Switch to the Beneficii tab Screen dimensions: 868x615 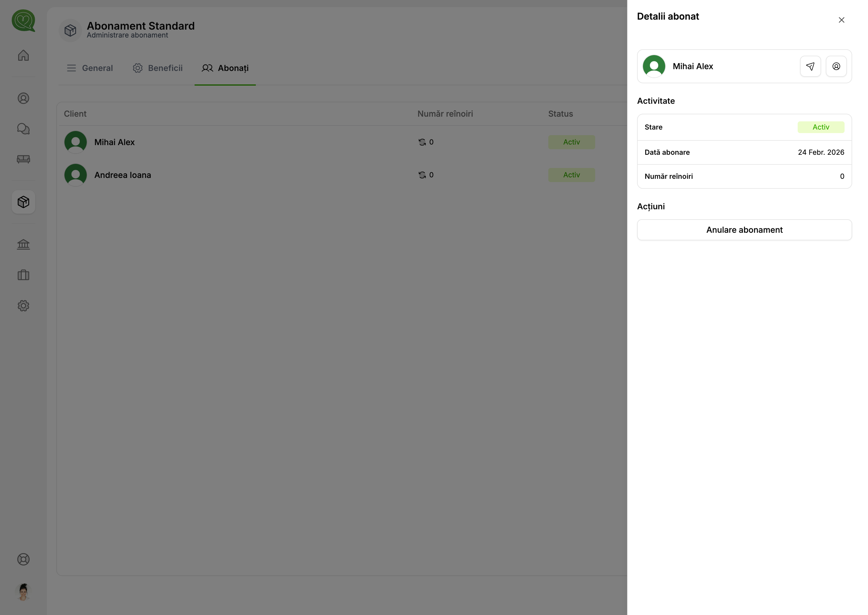[x=158, y=68]
